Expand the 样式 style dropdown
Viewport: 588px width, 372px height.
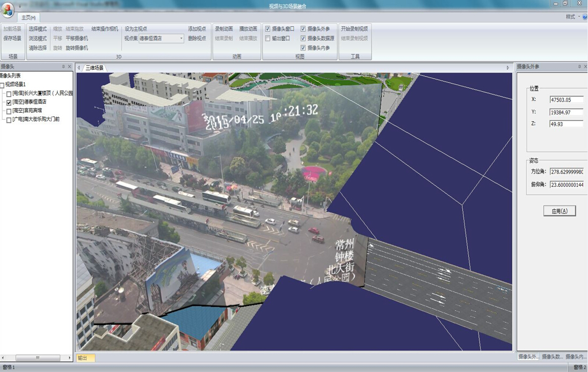pos(572,17)
